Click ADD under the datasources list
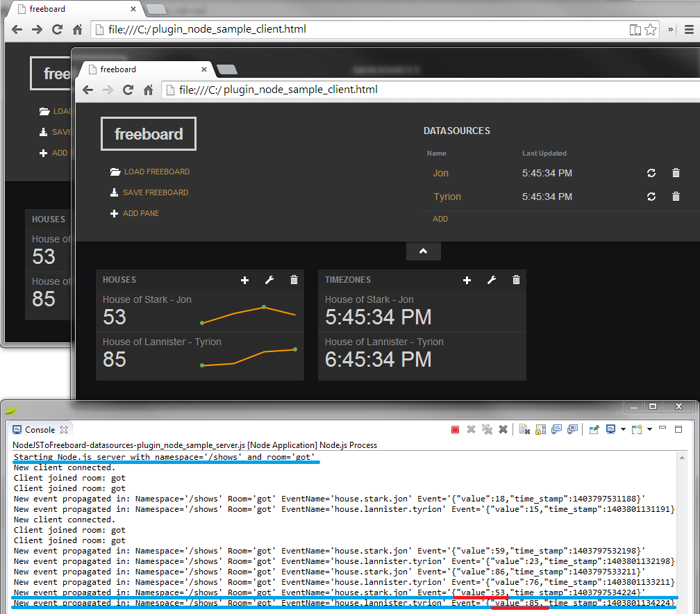 (440, 219)
